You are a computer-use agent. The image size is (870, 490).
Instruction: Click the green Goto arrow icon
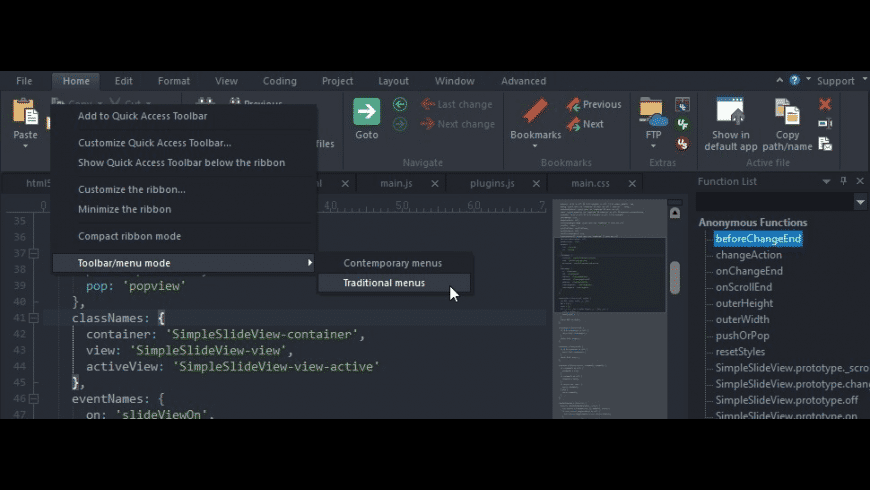(366, 112)
